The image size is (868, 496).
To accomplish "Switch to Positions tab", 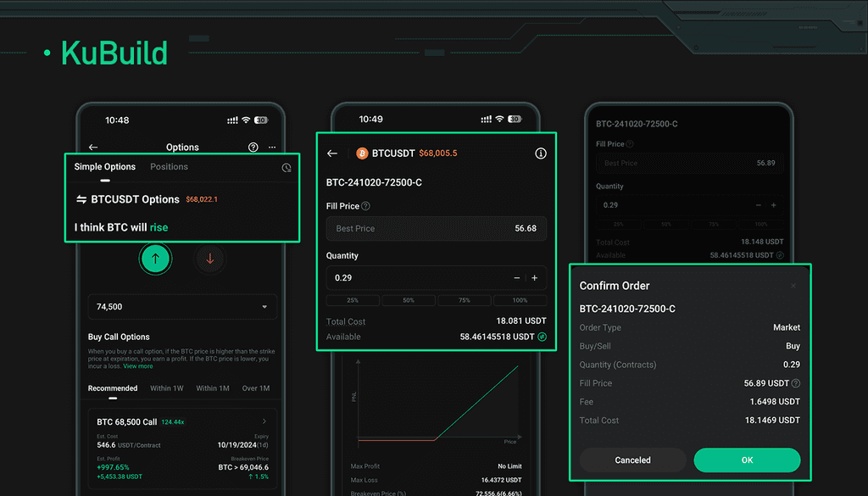I will 169,167.
